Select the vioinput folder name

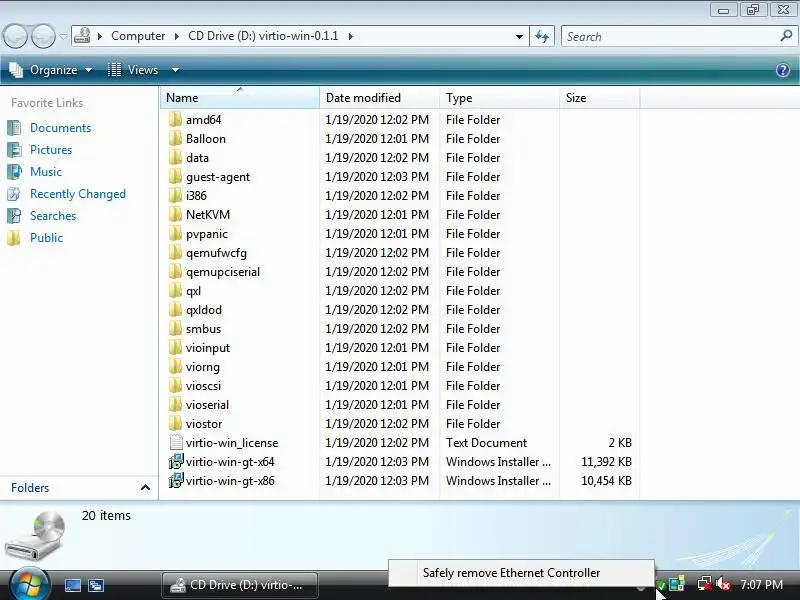point(208,348)
